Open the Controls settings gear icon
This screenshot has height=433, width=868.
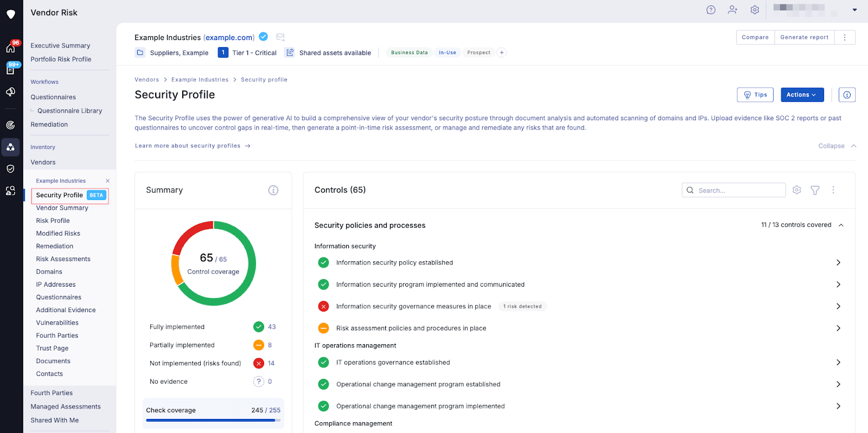(796, 190)
